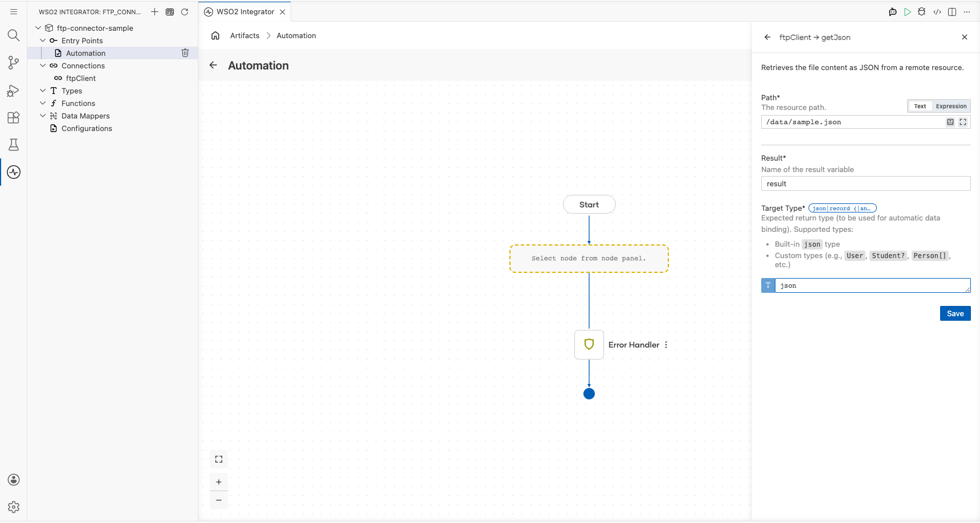This screenshot has height=523, width=980.
Task: Select the WSO2 Integrator editor tab
Action: (x=245, y=11)
